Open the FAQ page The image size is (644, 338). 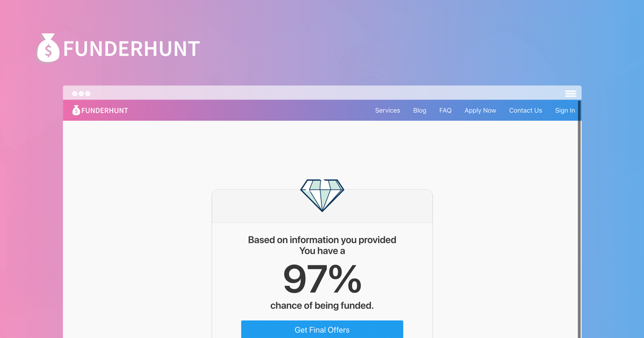pyautogui.click(x=445, y=110)
